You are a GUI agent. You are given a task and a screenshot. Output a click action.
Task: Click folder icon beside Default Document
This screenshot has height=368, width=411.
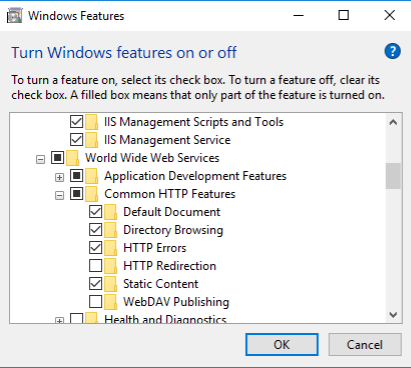pyautogui.click(x=110, y=212)
